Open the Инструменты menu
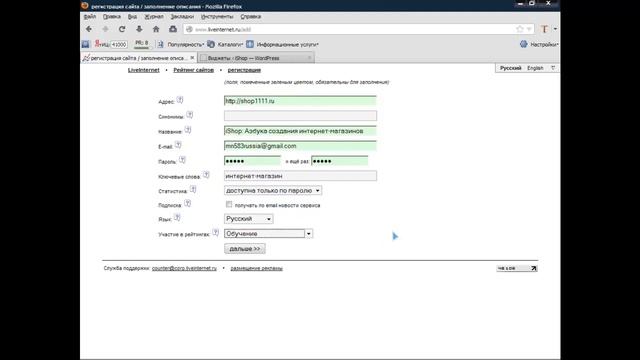Viewport: 640px width, 360px height. click(217, 17)
